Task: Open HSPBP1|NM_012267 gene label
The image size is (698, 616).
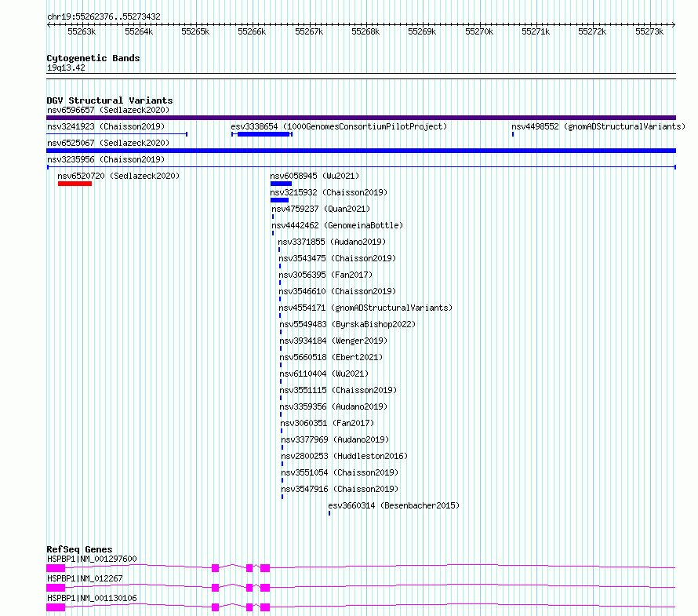Action: point(85,578)
